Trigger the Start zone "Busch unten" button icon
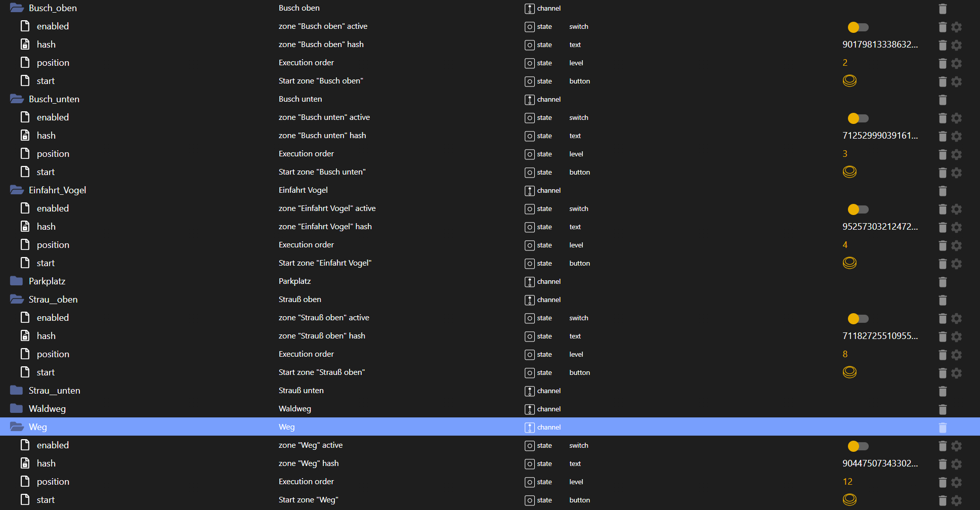The height and width of the screenshot is (510, 980). (849, 172)
